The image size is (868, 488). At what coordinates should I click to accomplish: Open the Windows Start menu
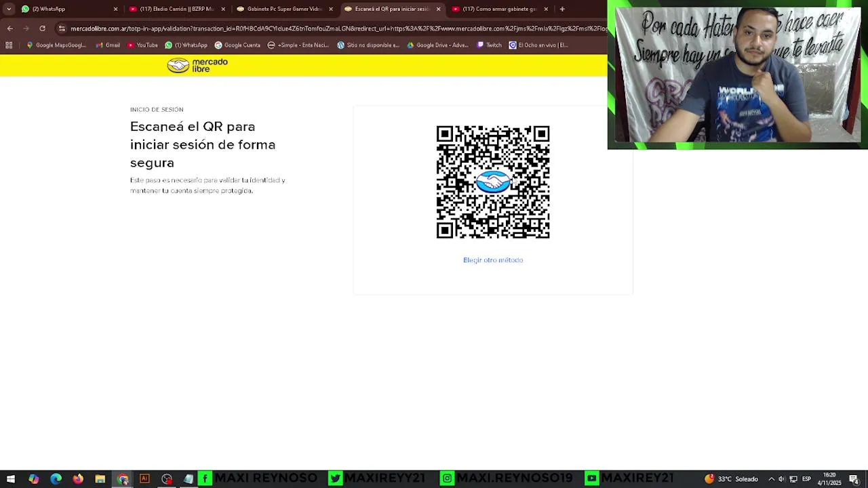11,479
